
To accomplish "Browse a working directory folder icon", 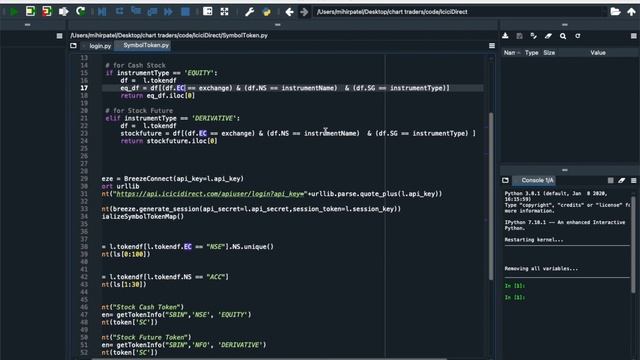I will tap(616, 11).
